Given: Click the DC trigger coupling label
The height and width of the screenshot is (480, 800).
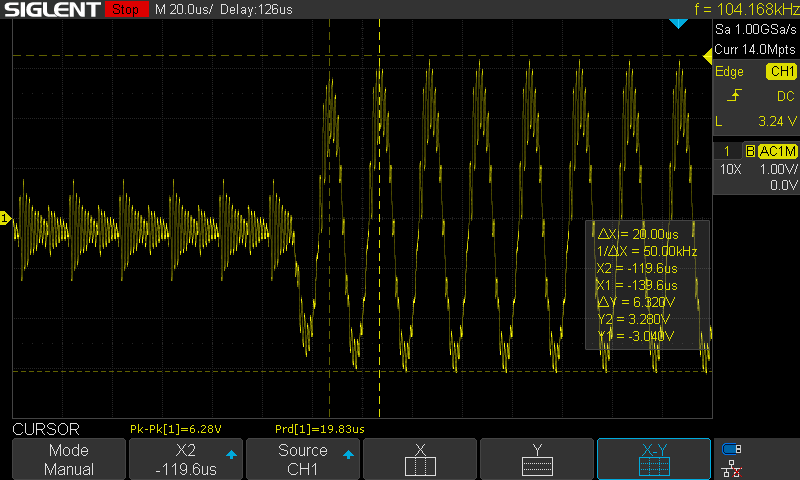Looking at the screenshot, I should (x=786, y=96).
